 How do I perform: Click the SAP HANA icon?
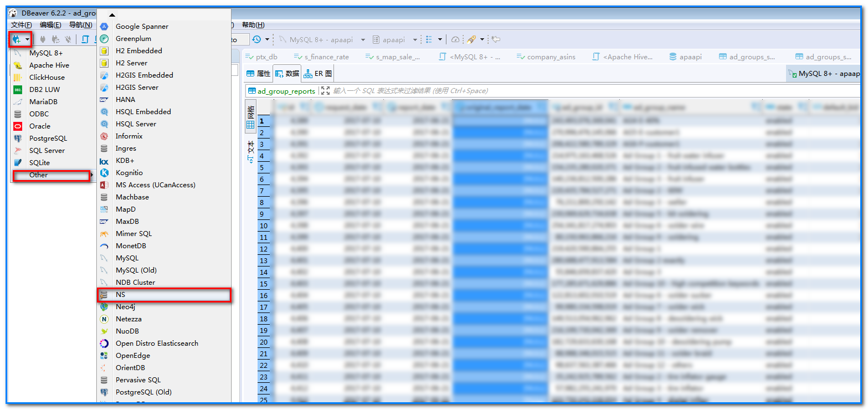click(104, 100)
